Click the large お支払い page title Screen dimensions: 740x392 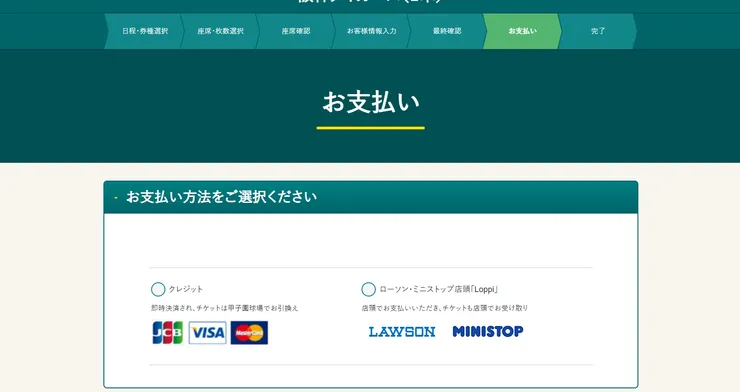click(x=371, y=102)
